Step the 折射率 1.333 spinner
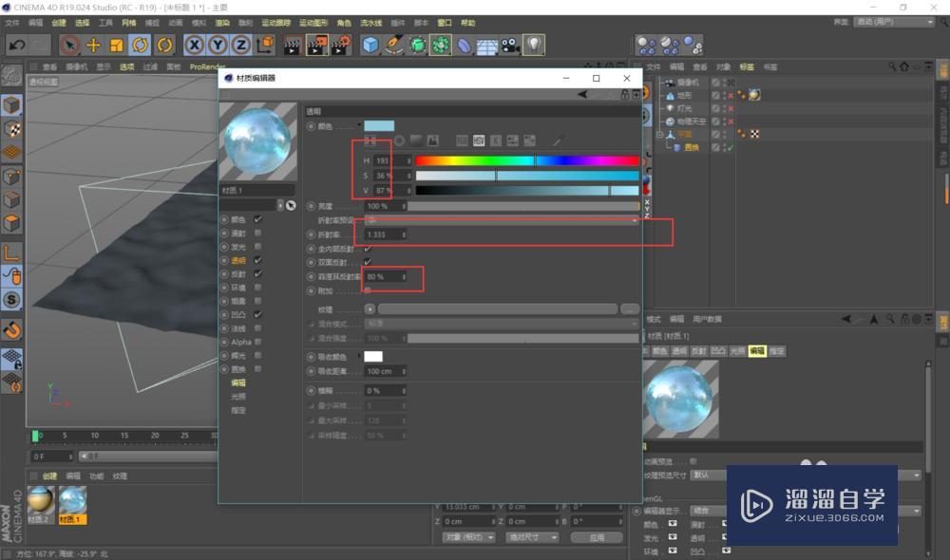Viewport: 950px width, 560px height. click(x=404, y=234)
